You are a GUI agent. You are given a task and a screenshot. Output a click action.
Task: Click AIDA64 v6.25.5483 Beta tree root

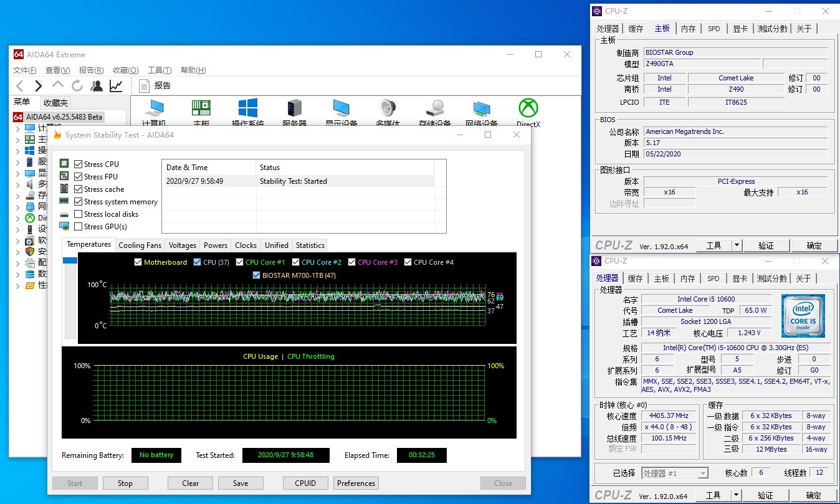pos(57,116)
